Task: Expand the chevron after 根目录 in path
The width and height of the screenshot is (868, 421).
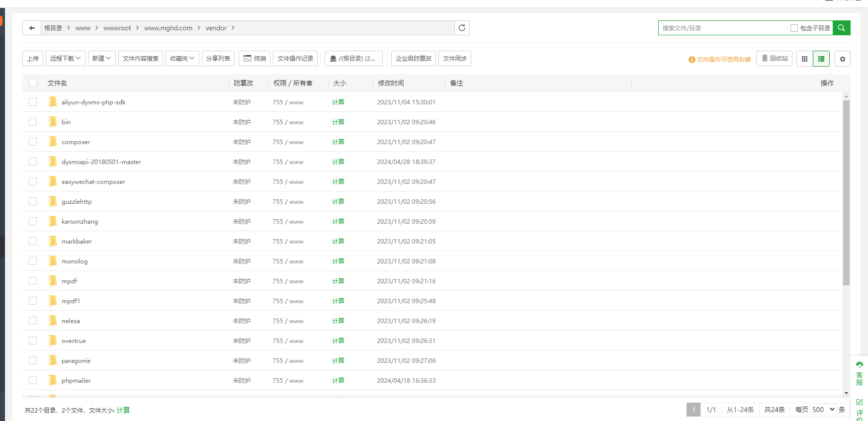Action: [69, 28]
